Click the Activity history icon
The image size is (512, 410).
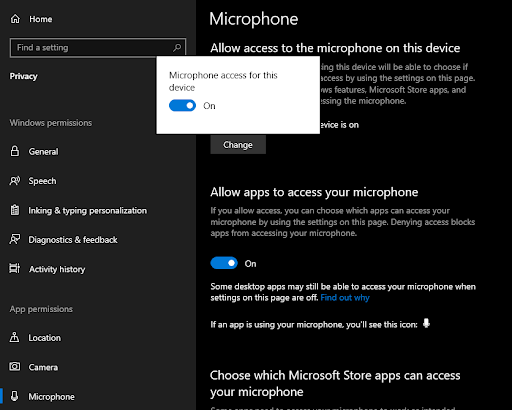click(x=15, y=269)
